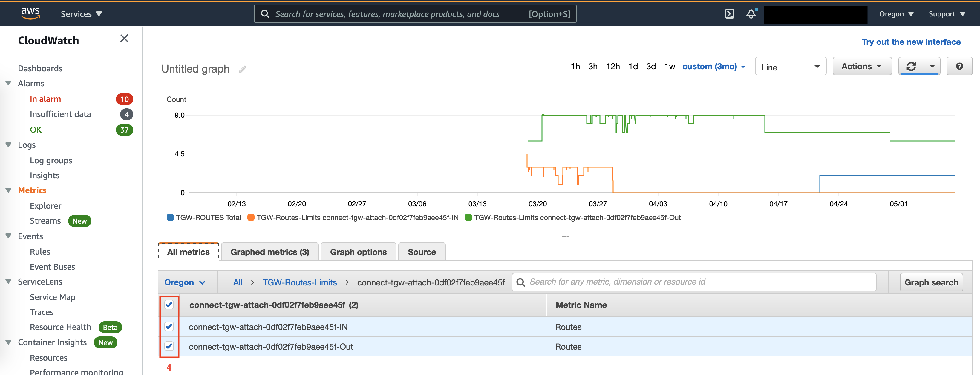Uncheck the connect-tgw-attach-0df02f7feb9aee45f-IN metric checkbox
Viewport: 980px width, 375px height.
coord(169,326)
